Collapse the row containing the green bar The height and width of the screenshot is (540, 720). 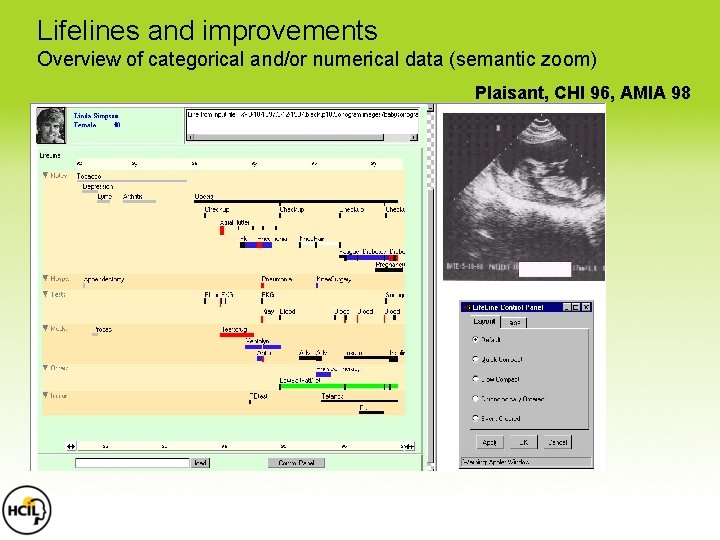pyautogui.click(x=45, y=367)
